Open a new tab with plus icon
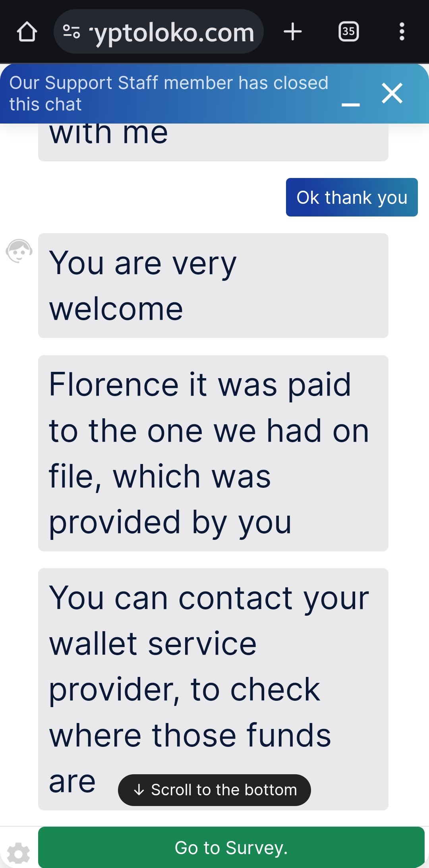 tap(293, 32)
